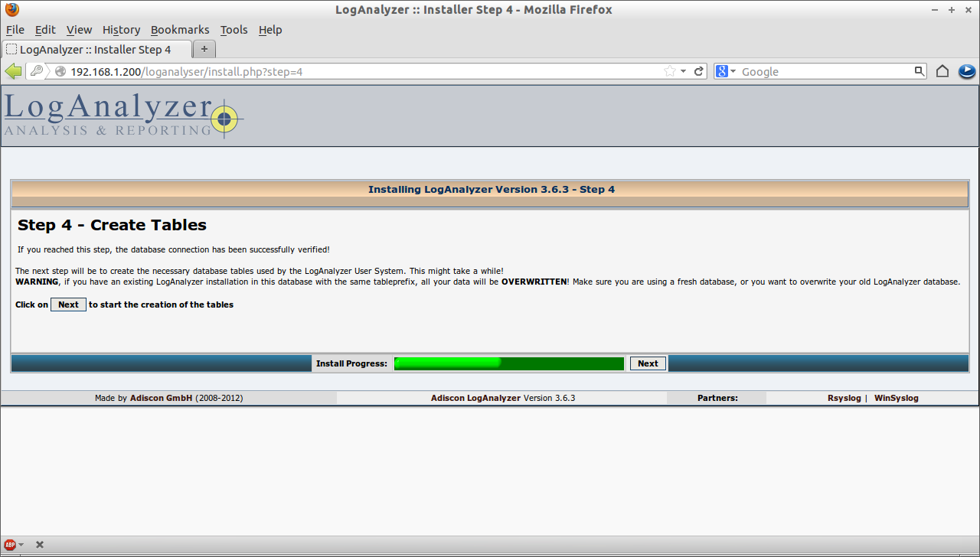Click inline Next button after 'Click on'
The height and width of the screenshot is (557, 980).
68,305
